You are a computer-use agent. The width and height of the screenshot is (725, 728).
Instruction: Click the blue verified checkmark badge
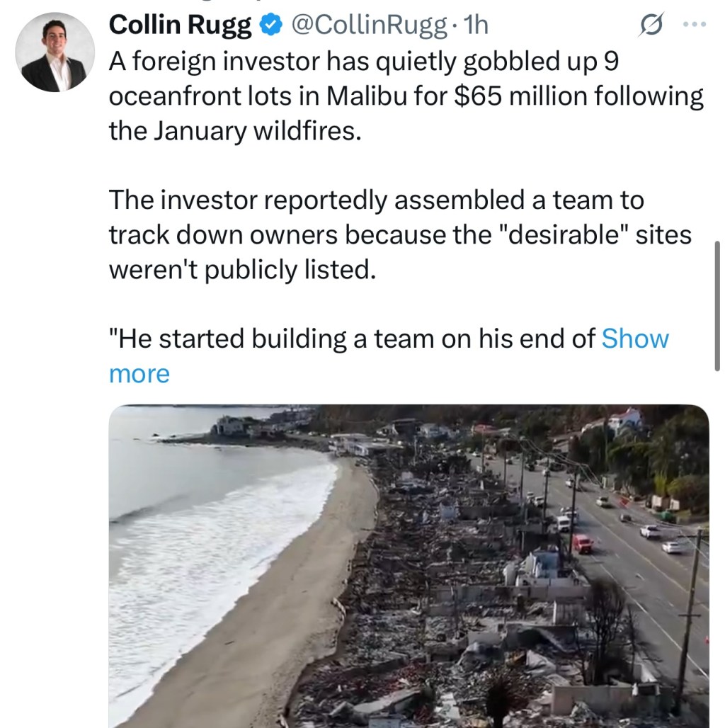pyautogui.click(x=270, y=26)
